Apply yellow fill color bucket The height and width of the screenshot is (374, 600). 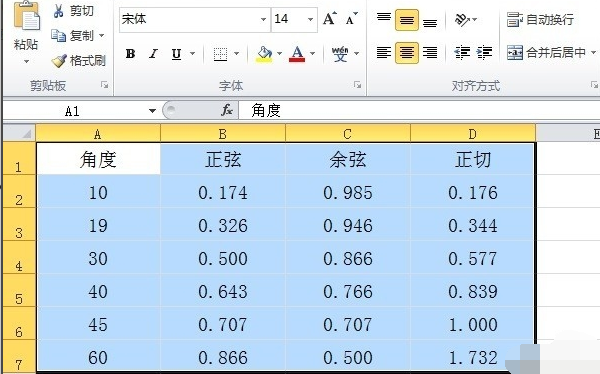tap(264, 54)
